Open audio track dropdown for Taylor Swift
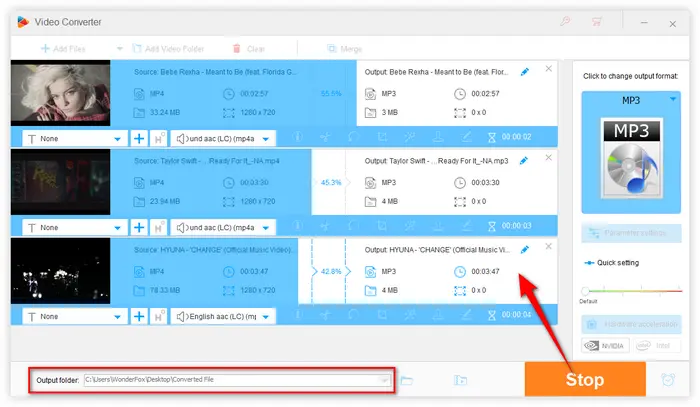The image size is (700, 407). pyautogui.click(x=223, y=228)
